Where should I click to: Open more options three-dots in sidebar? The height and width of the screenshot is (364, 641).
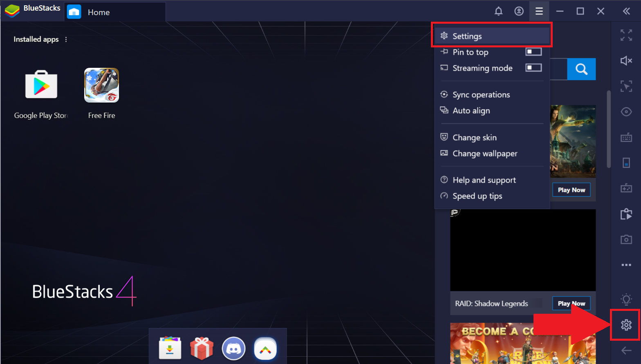626,265
